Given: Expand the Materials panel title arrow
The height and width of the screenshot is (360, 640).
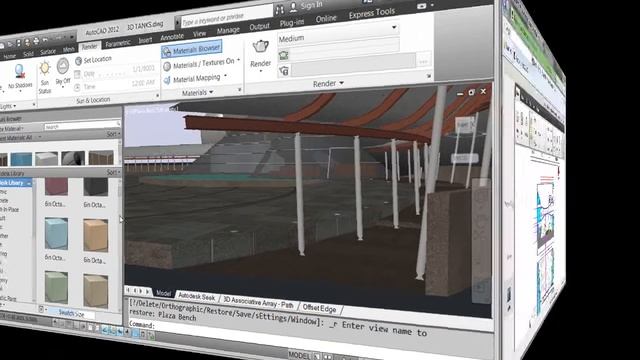Looking at the screenshot, I should 211,92.
